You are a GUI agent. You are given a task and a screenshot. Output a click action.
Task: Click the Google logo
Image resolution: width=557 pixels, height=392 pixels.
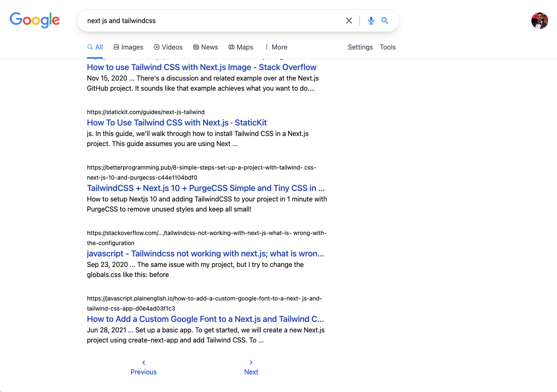point(35,20)
